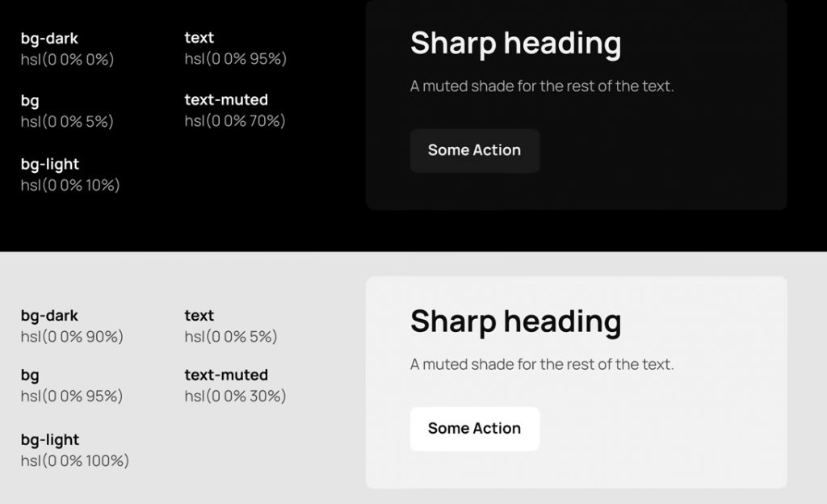Click the hsl(0 0% 90%) color value
This screenshot has width=827, height=504.
pyautogui.click(x=72, y=337)
